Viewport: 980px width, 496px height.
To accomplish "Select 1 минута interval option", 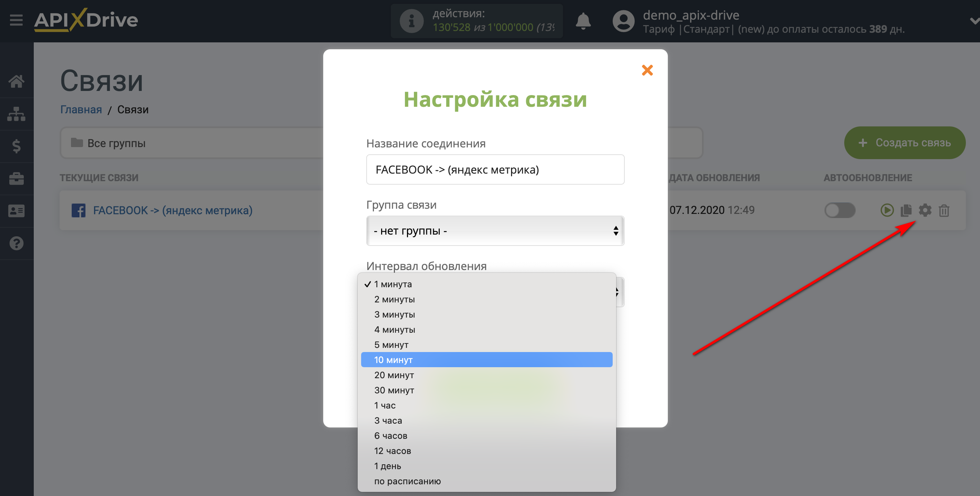I will tap(487, 284).
